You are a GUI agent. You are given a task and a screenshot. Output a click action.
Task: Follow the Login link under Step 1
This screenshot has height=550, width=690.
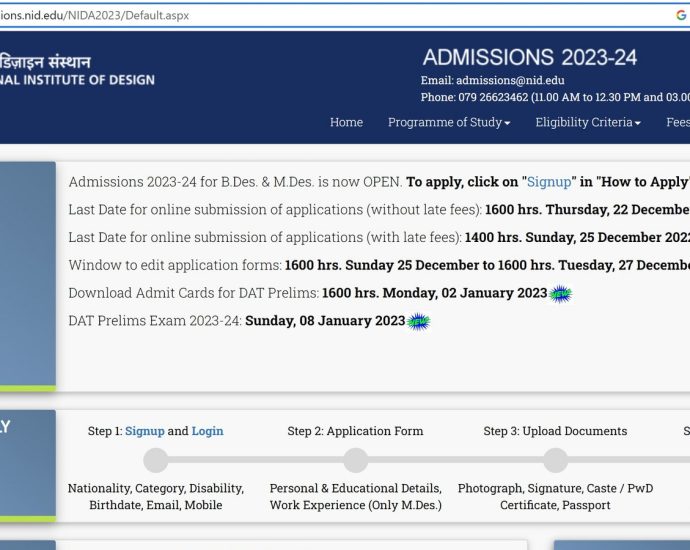pos(207,431)
